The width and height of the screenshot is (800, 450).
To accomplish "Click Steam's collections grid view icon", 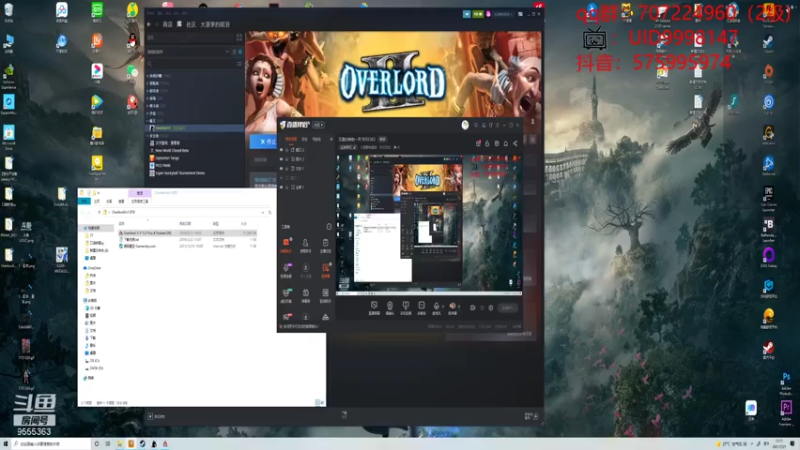I will point(239,37).
